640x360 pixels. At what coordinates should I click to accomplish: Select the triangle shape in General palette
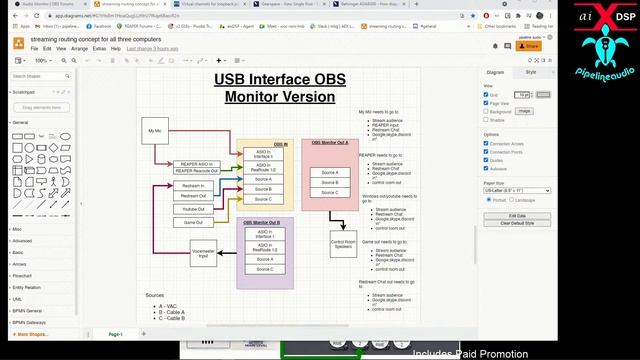coord(29,159)
